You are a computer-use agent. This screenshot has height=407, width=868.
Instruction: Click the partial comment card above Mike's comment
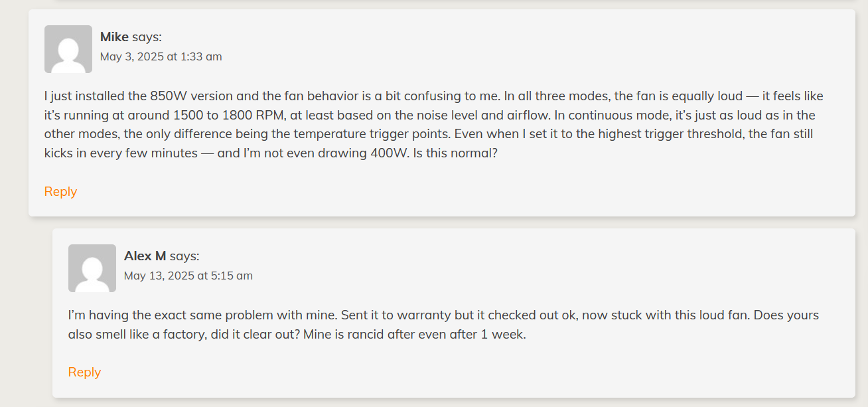[454, 1]
